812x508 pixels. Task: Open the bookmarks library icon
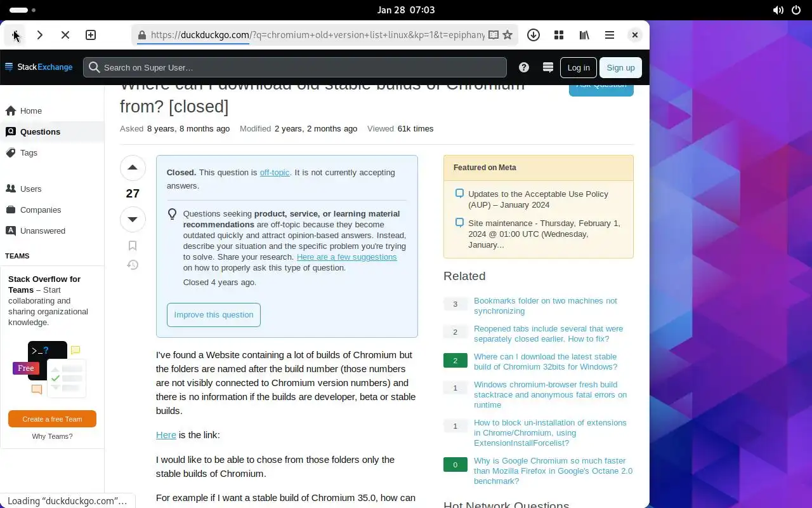tap(584, 35)
